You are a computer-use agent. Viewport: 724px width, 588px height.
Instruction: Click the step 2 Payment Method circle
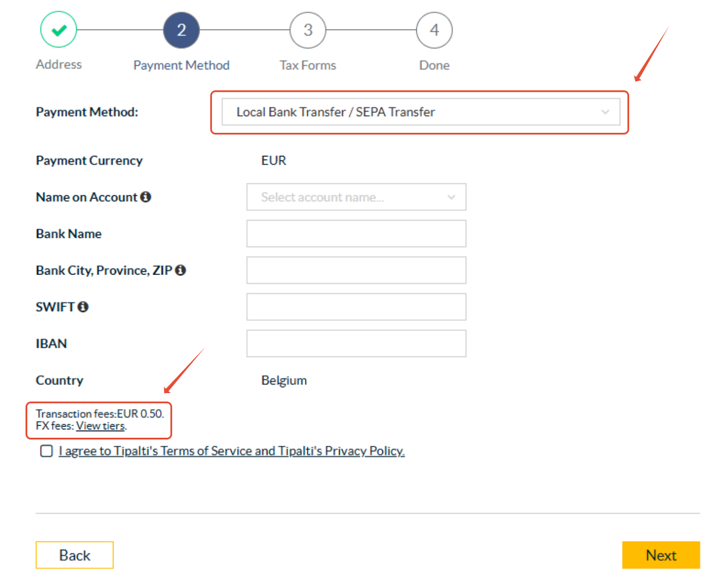pyautogui.click(x=181, y=30)
